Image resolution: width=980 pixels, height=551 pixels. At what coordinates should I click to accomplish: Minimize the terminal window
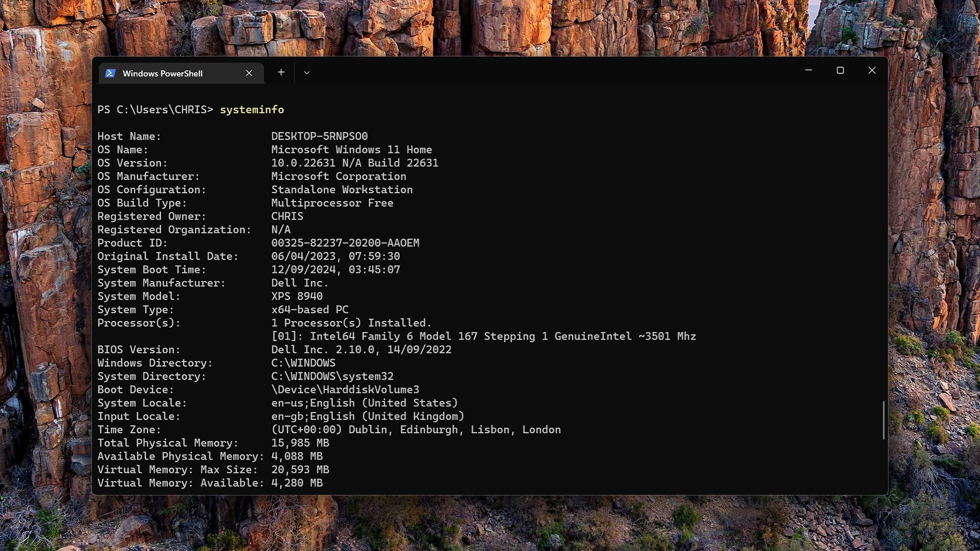[808, 70]
